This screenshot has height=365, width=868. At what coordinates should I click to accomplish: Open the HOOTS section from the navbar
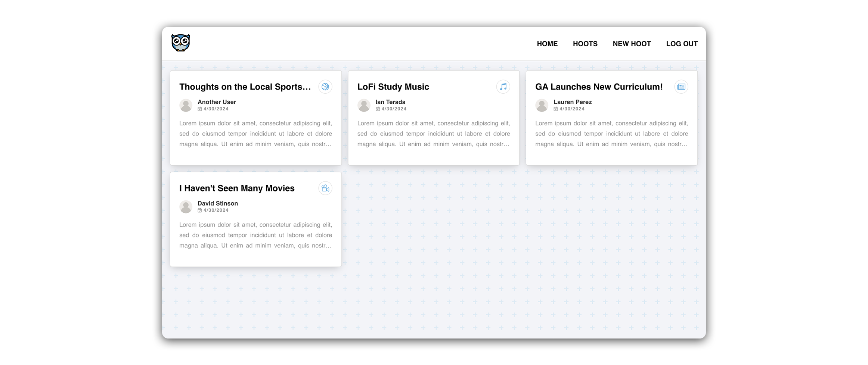coord(585,44)
